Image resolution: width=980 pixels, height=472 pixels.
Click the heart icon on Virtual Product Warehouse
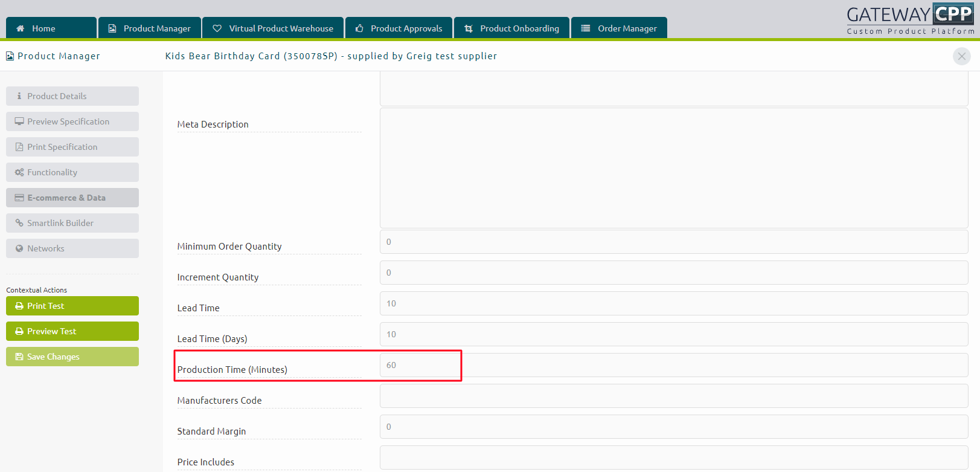pos(217,28)
